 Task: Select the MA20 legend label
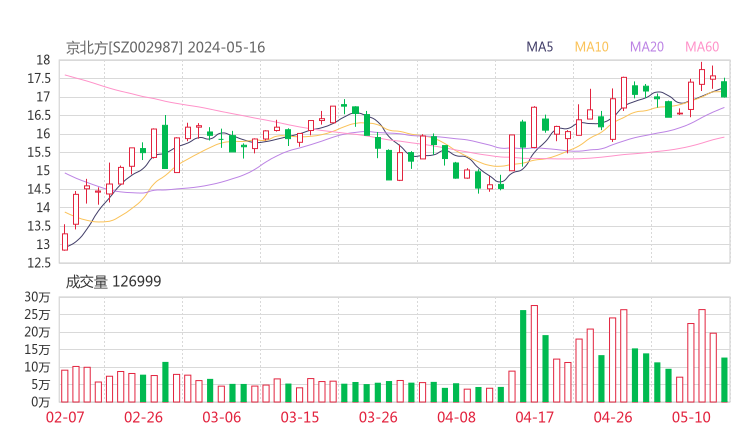click(647, 47)
